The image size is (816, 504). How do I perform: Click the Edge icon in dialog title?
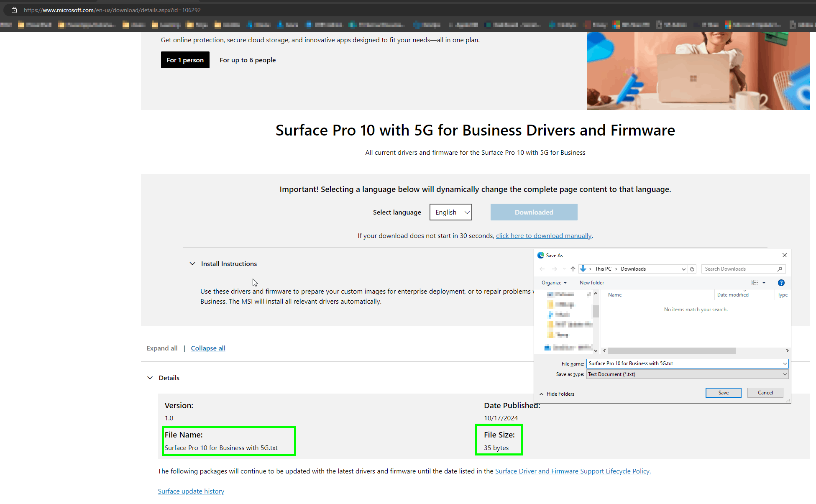tap(541, 255)
